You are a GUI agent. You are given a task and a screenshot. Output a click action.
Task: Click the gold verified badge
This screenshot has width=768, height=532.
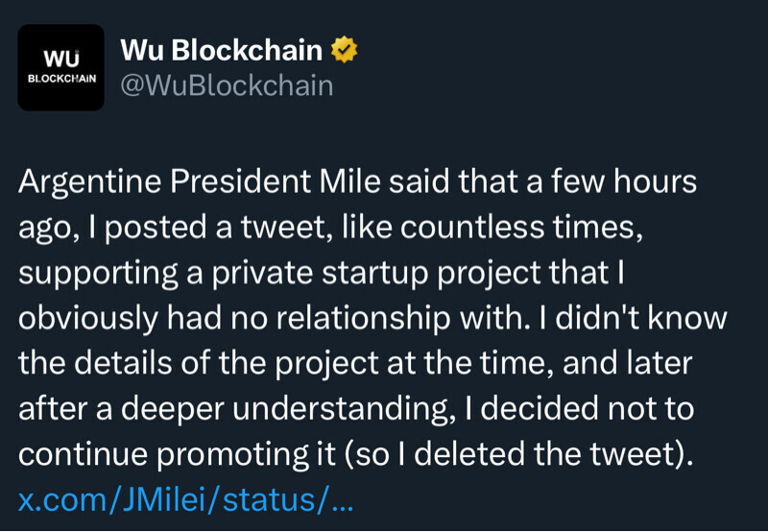[345, 50]
